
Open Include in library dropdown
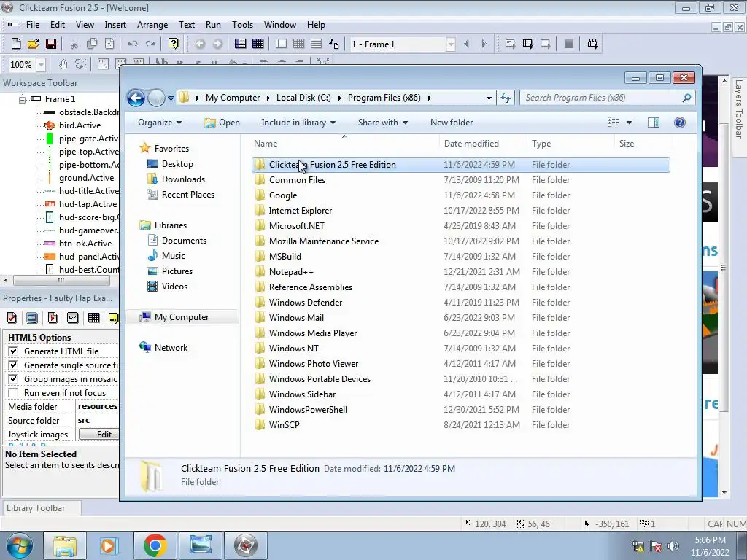(x=298, y=122)
